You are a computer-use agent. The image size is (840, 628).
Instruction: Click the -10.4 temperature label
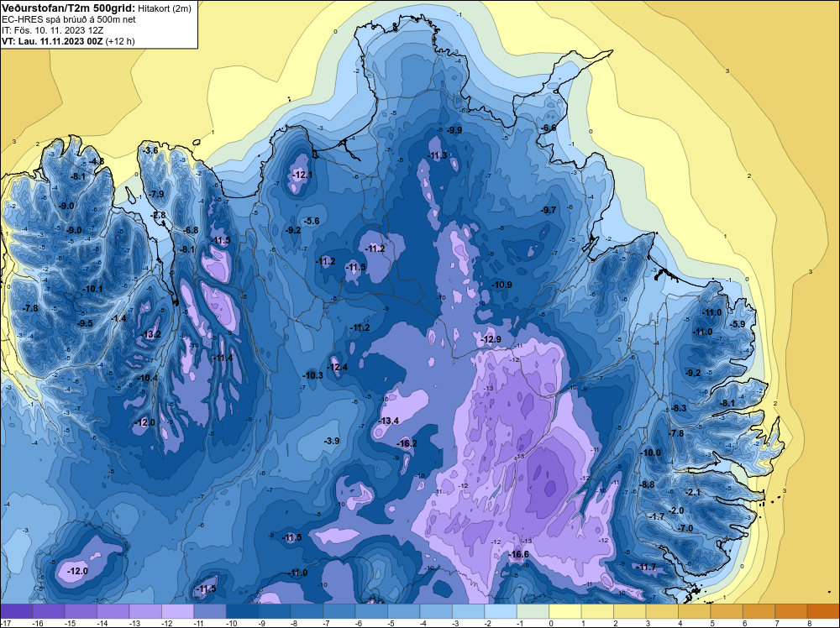coord(148,378)
